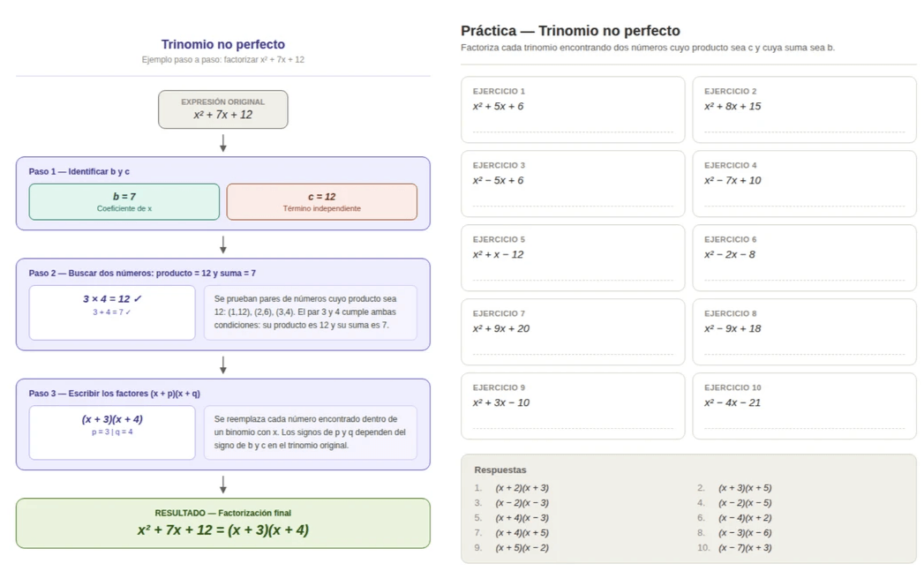Select the Ejercicio 2 card with x² + 8x + 15
The height and width of the screenshot is (571, 924).
point(804,109)
